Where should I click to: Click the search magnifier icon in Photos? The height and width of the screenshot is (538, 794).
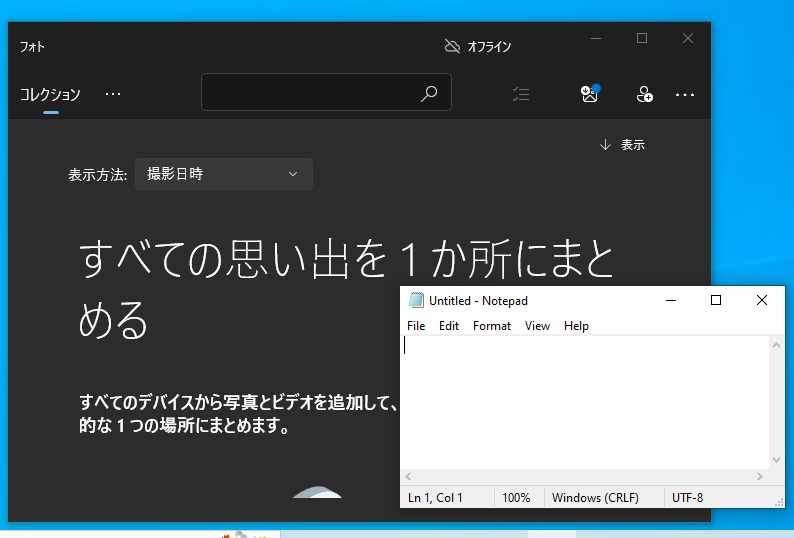click(429, 93)
